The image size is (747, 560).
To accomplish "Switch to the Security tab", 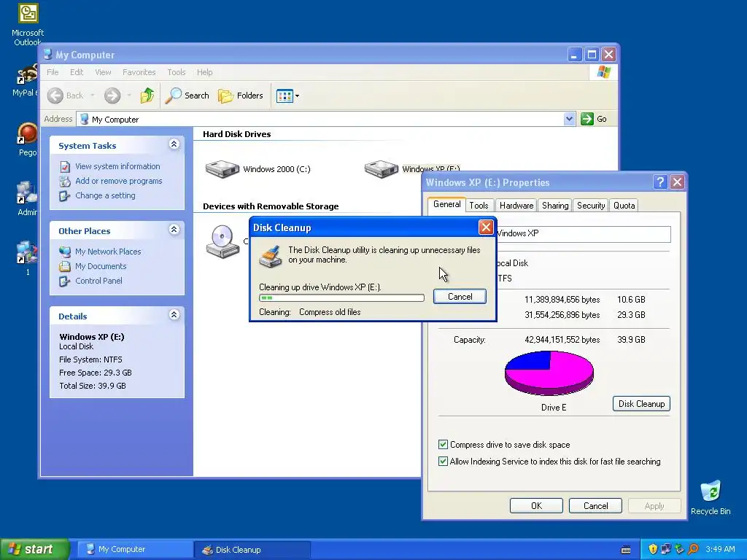I will tap(591, 205).
